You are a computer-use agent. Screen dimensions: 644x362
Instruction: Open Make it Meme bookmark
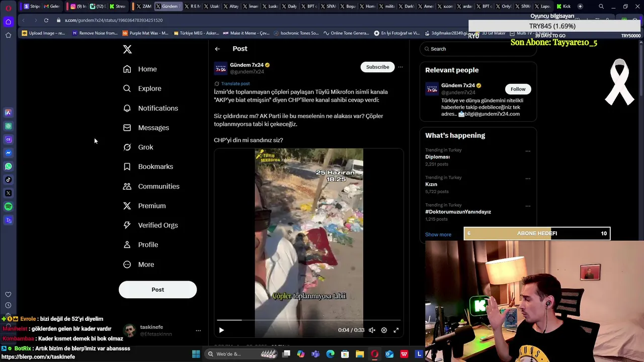[246, 33]
